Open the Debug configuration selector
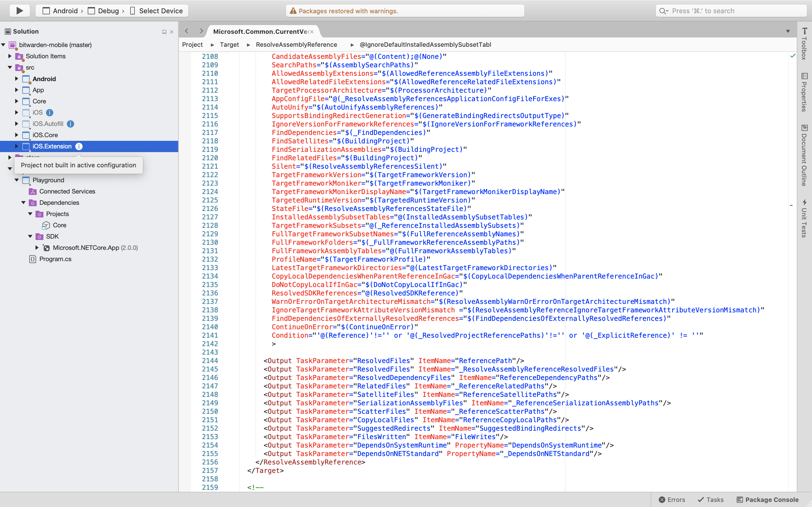 click(x=105, y=11)
